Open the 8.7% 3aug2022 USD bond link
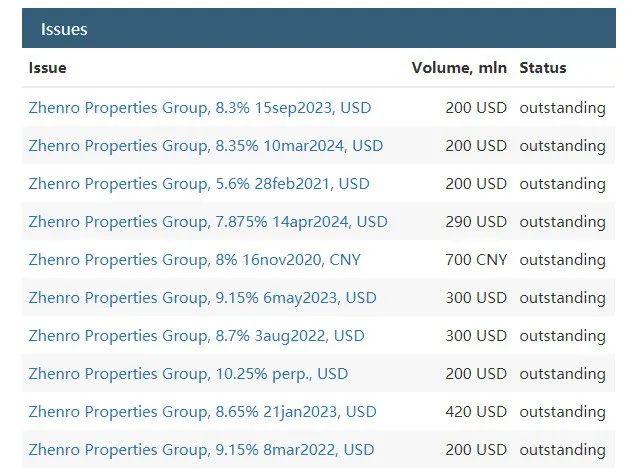 pos(196,336)
